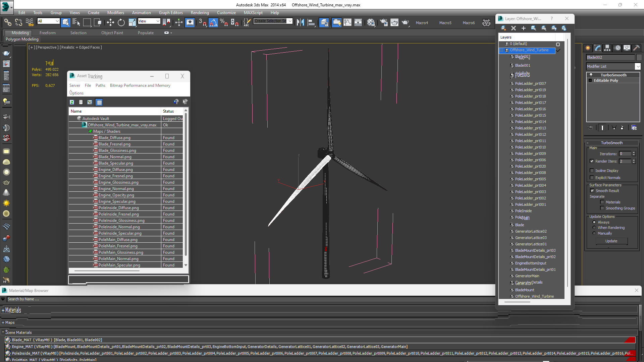
Task: Collapse Offshore_Wind_Turbine layer tree
Action: click(x=502, y=50)
